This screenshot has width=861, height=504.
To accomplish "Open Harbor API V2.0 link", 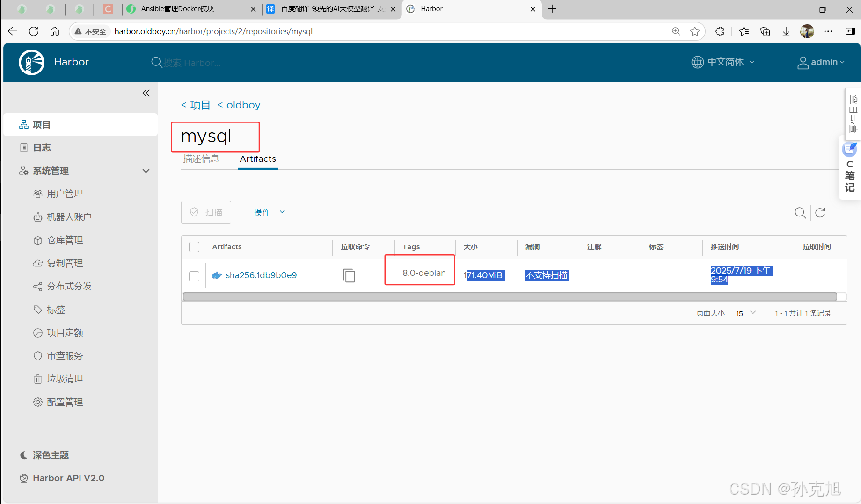I will 68,478.
